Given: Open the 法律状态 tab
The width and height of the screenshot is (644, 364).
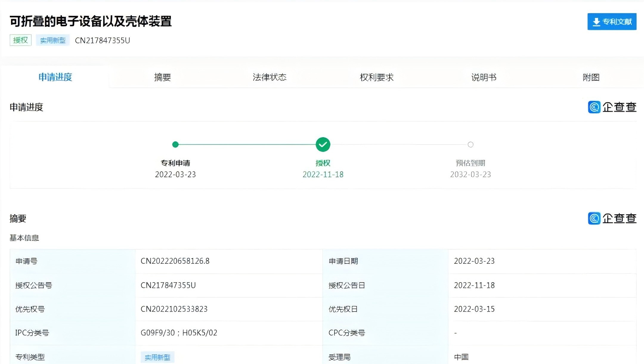Looking at the screenshot, I should pyautogui.click(x=270, y=77).
